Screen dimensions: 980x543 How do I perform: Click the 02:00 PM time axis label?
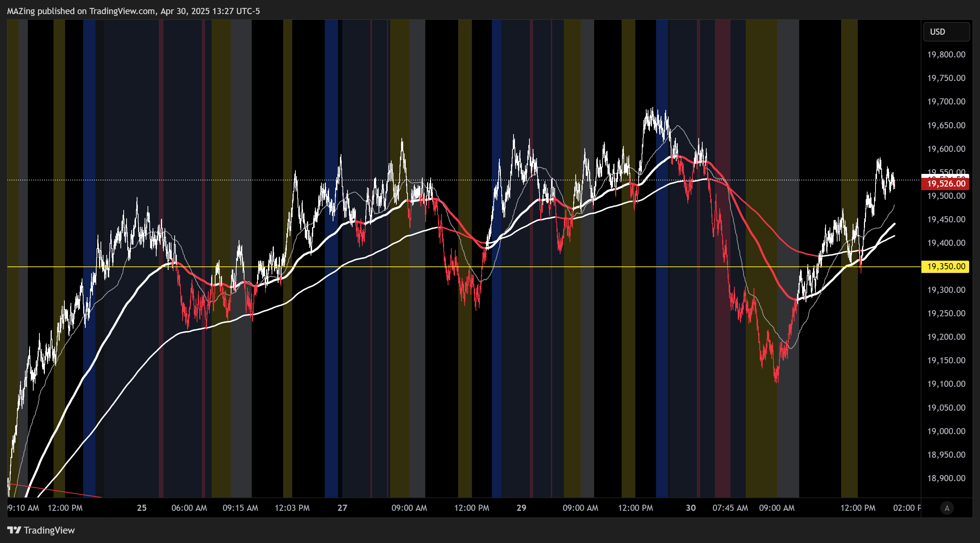coord(907,508)
